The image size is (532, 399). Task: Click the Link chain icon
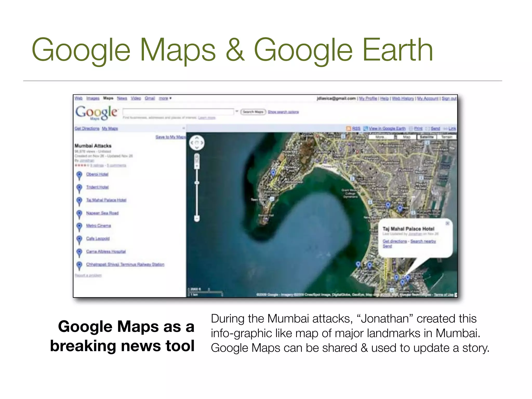coord(445,129)
